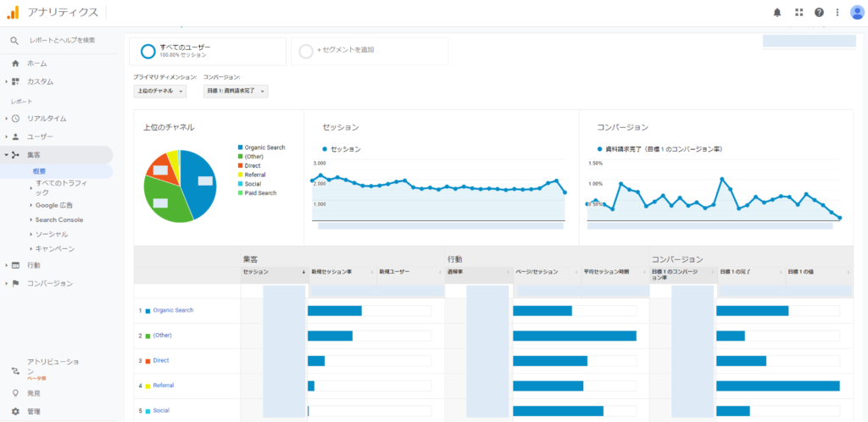This screenshot has height=422, width=868.
Task: Click the ホーム home icon
Action: coord(15,64)
